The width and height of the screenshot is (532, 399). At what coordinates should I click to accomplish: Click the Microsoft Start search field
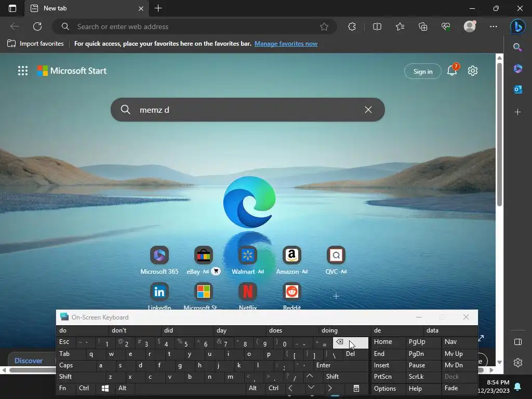[x=248, y=110]
